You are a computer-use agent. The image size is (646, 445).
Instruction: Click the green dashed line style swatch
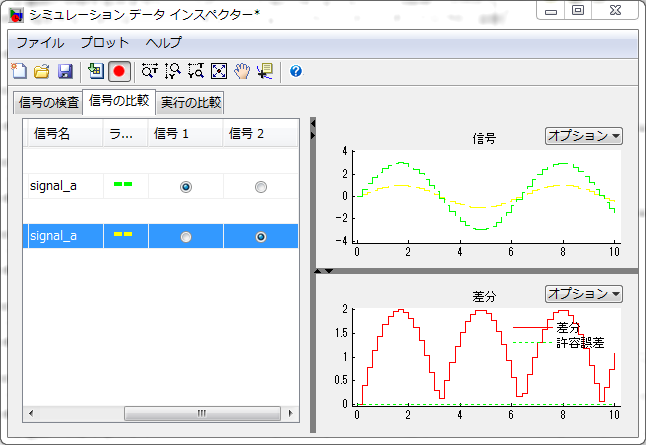pyautogui.click(x=124, y=185)
